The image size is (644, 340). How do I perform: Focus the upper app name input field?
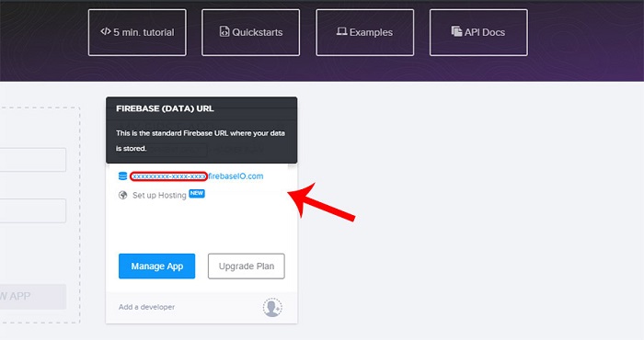(33, 160)
